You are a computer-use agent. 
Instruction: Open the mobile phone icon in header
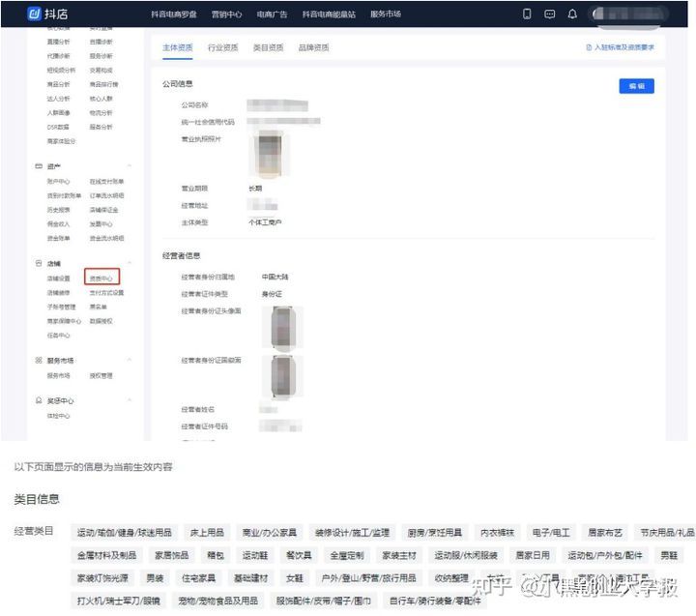(527, 14)
